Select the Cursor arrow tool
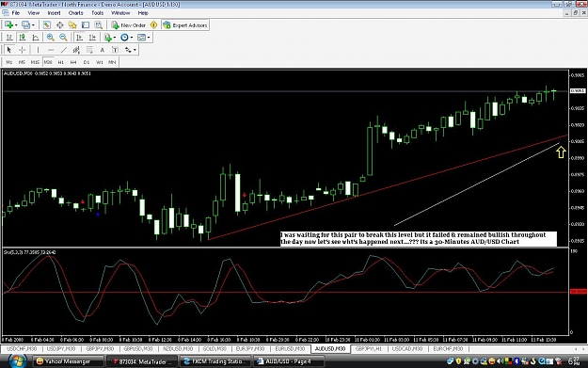This screenshot has height=368, width=588. coord(9,50)
